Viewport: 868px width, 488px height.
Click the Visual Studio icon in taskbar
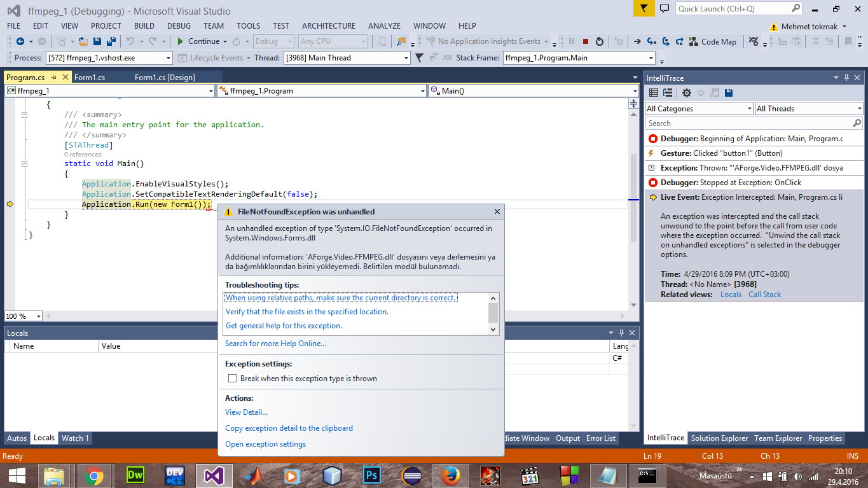point(214,476)
